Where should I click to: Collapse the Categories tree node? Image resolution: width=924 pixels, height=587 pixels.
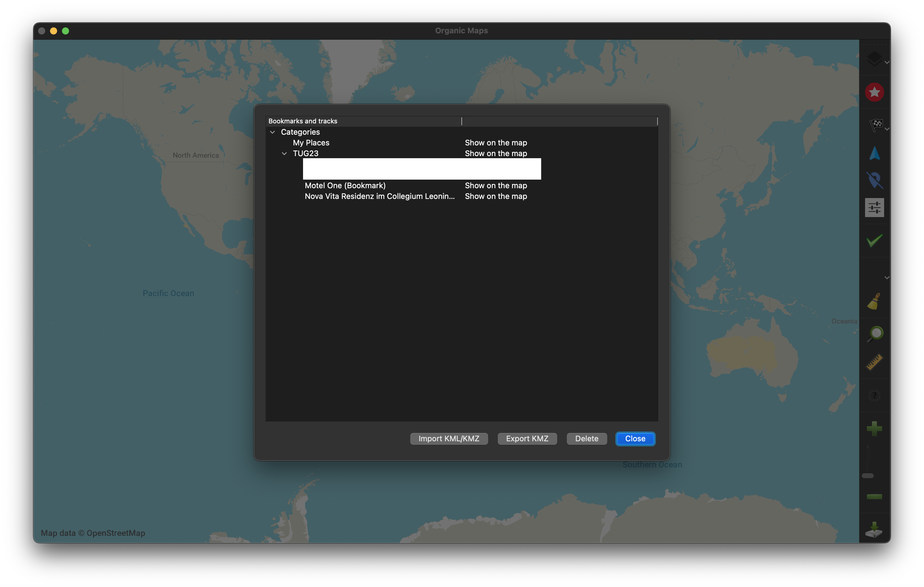click(272, 132)
